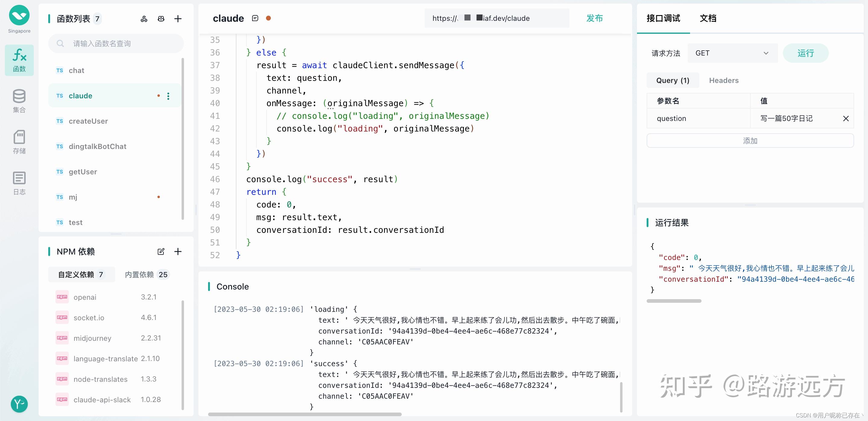Click the 发布 publish button

594,18
